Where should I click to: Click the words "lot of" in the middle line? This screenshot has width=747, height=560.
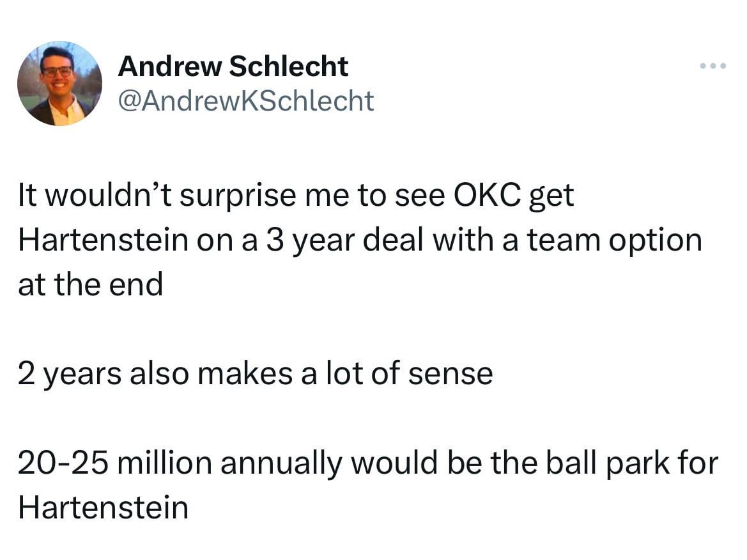coord(362,373)
